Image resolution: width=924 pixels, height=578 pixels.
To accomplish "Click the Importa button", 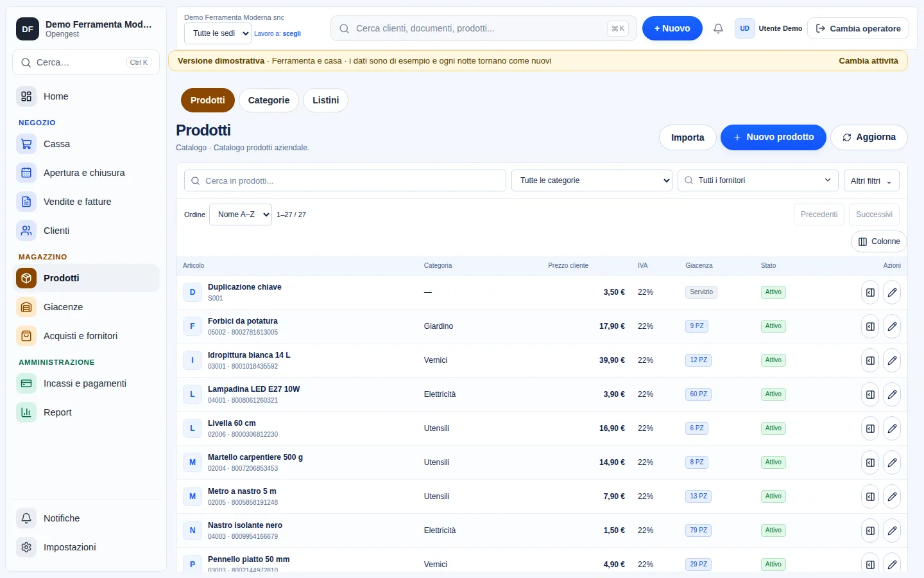I will tap(688, 137).
